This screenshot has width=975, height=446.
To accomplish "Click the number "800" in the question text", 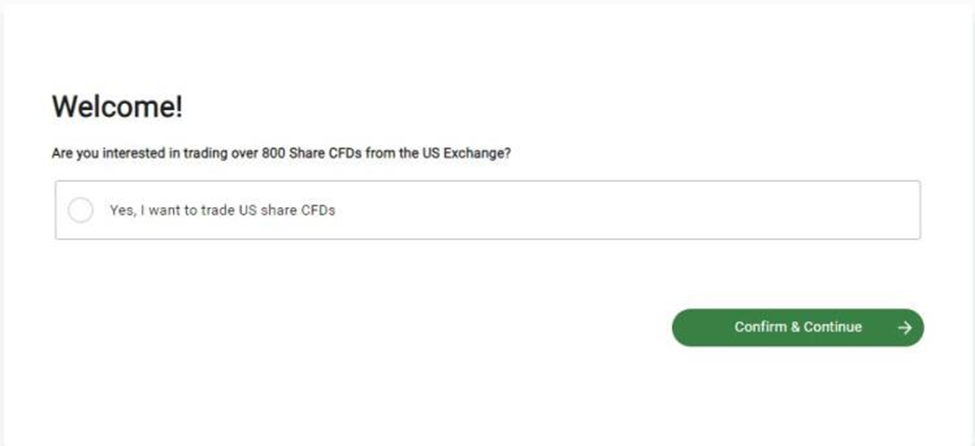I will [273, 154].
